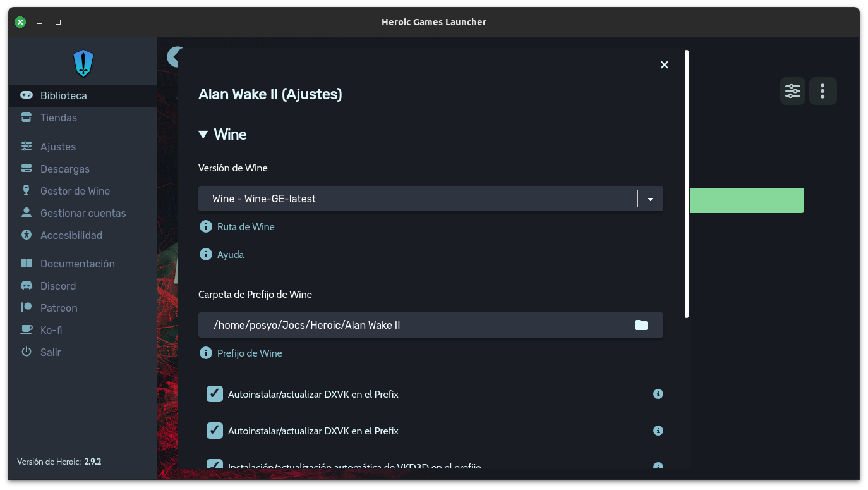Go to Tiendas in the sidebar
The width and height of the screenshot is (868, 490).
pyautogui.click(x=58, y=118)
